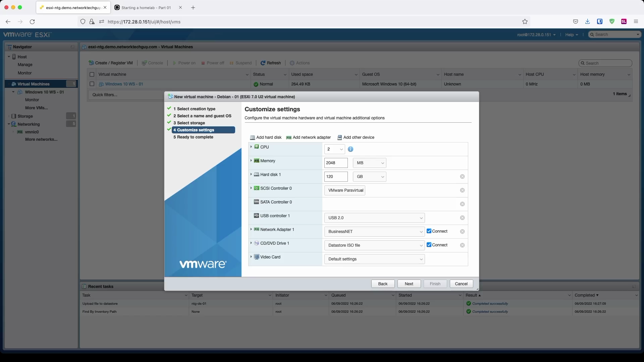Screen dimensions: 644x362
Task: Switch to Starting a homelab browser tab
Action: 146,8
